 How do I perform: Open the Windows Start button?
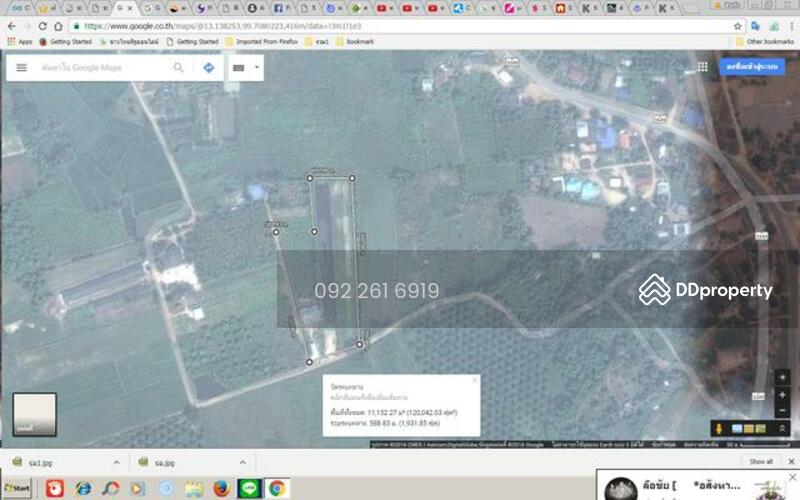17,488
